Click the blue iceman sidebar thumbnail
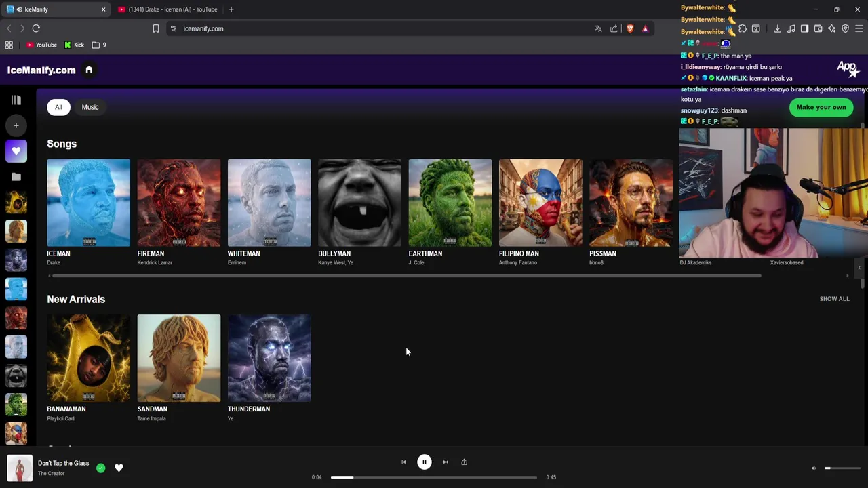Image resolution: width=868 pixels, height=488 pixels. click(x=16, y=289)
